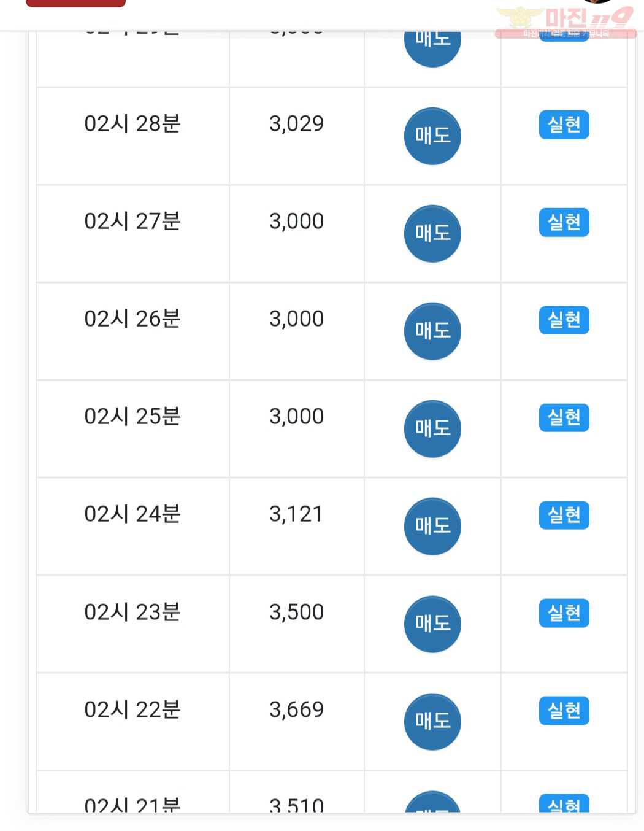Image resolution: width=644 pixels, height=831 pixels.
Task: Click the 3,669 price cell
Action: tap(297, 722)
